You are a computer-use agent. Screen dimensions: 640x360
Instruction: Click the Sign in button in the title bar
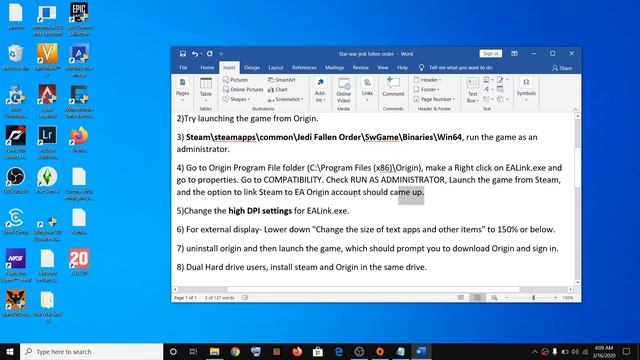point(491,53)
